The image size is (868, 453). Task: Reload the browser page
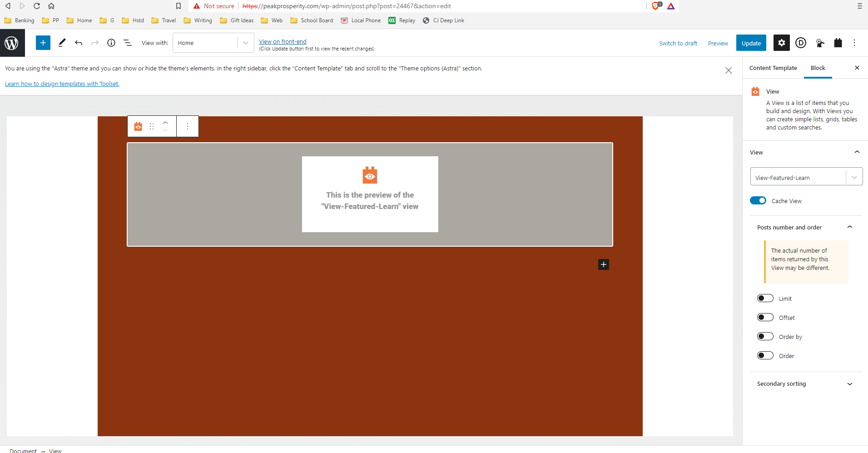coord(37,6)
